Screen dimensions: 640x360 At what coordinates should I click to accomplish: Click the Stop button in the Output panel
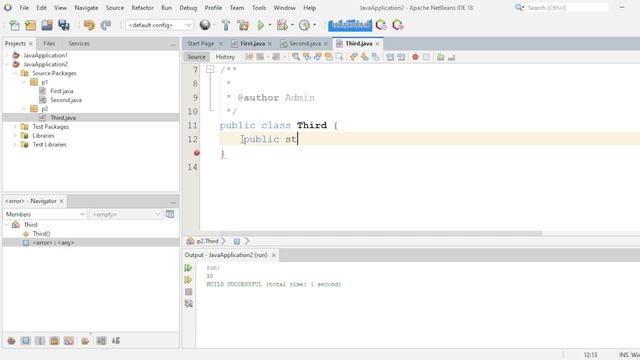(x=188, y=292)
